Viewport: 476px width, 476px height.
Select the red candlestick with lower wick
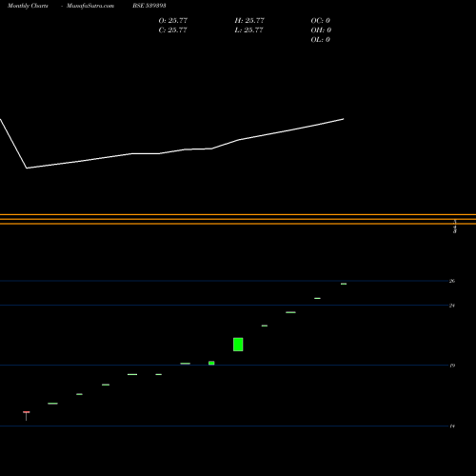point(27,416)
